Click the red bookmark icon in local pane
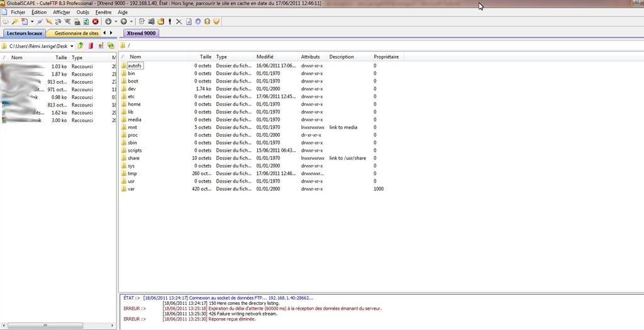The width and height of the screenshot is (644, 330). pos(91,46)
